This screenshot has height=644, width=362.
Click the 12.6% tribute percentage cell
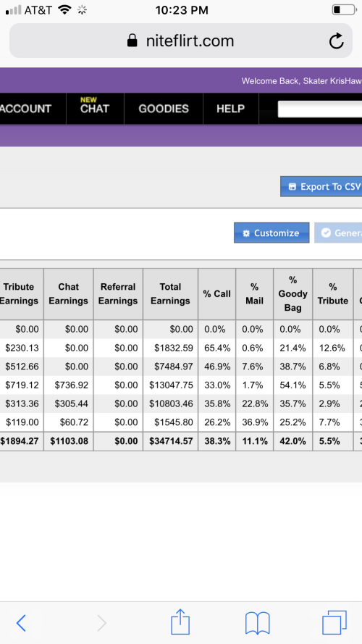coord(333,348)
